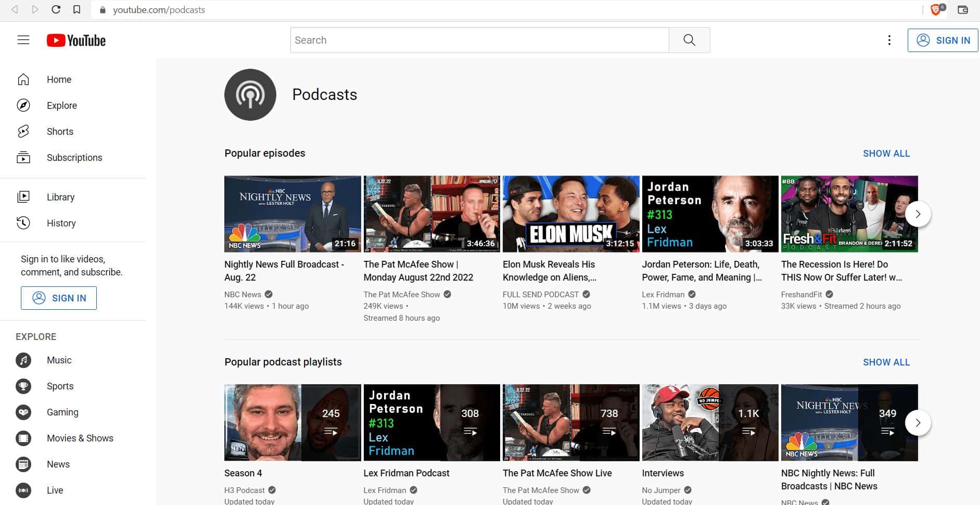This screenshot has height=505, width=980.
Task: Click the Podcasts channel avatar
Action: tap(250, 95)
